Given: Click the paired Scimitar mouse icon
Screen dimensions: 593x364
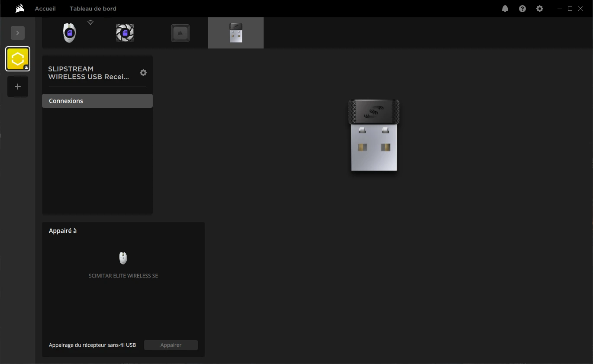Looking at the screenshot, I should click(123, 258).
